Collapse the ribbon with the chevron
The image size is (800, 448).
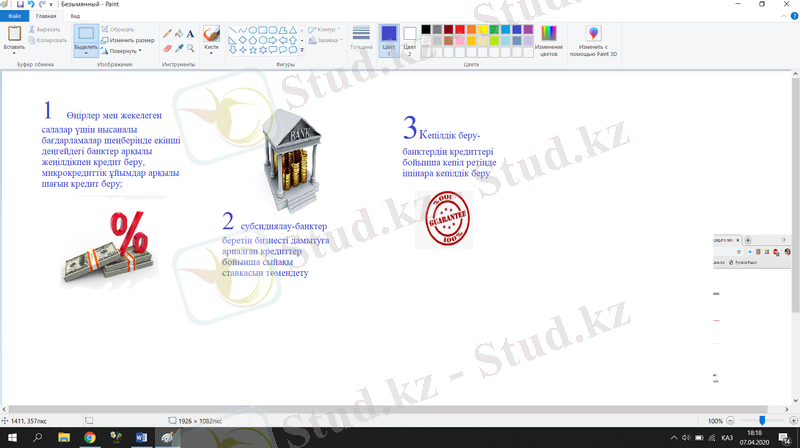[x=784, y=16]
